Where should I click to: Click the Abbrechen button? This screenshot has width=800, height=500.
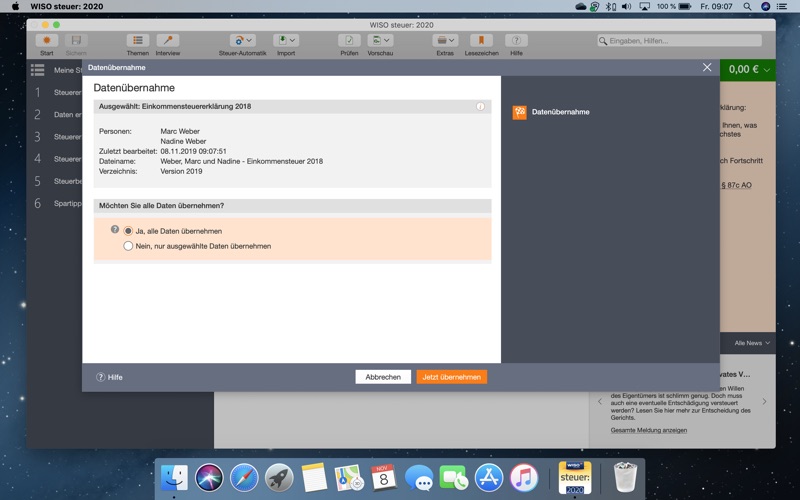tap(383, 377)
